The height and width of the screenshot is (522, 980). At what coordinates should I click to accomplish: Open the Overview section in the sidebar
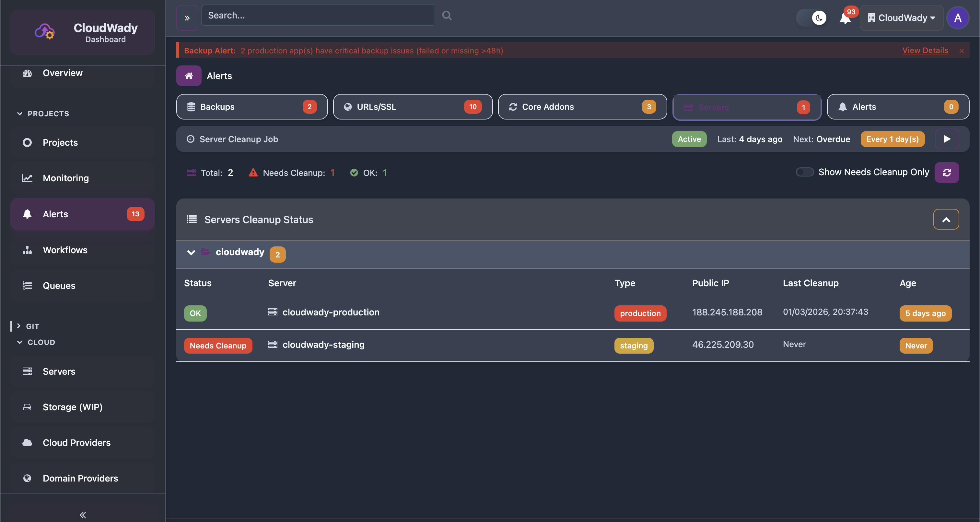pyautogui.click(x=63, y=73)
